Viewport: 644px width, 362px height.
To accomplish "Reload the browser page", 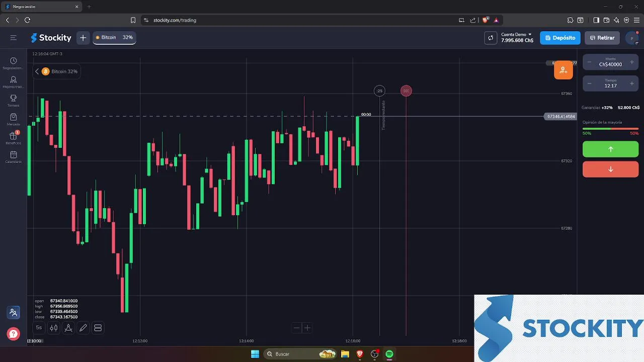I will (x=27, y=20).
